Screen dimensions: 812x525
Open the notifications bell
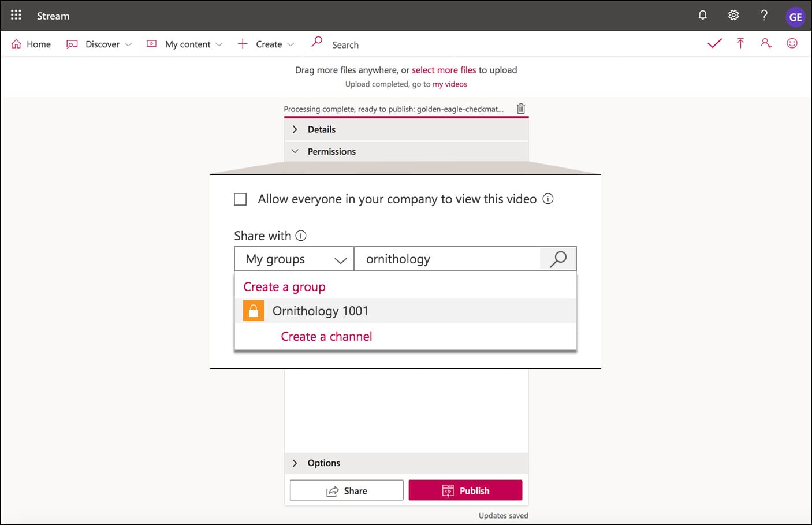click(702, 16)
